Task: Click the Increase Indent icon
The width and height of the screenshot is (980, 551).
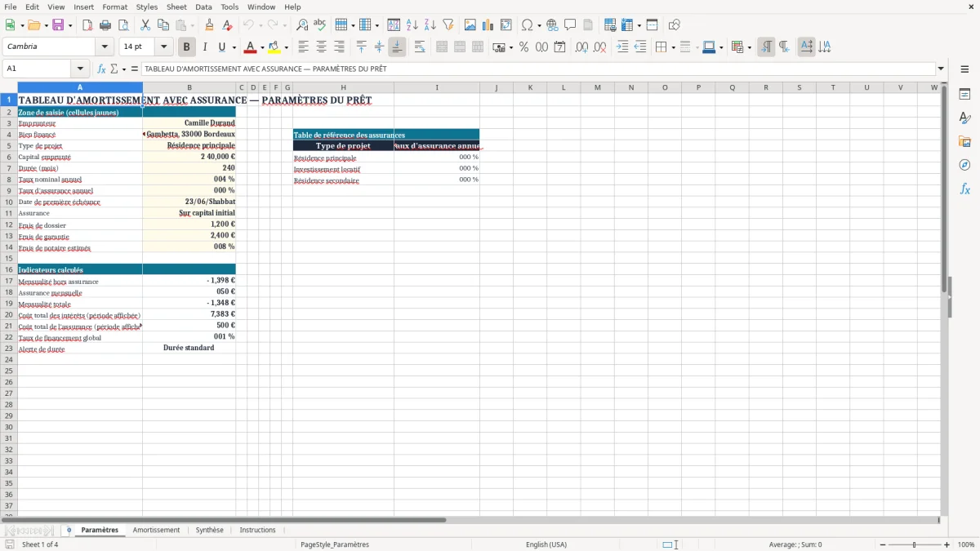Action: 622,47
